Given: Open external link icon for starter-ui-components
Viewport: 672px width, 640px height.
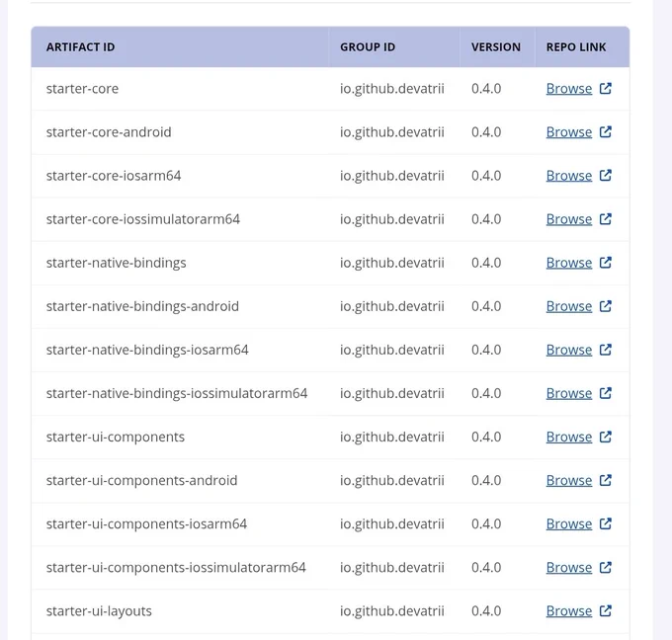Looking at the screenshot, I should [605, 437].
